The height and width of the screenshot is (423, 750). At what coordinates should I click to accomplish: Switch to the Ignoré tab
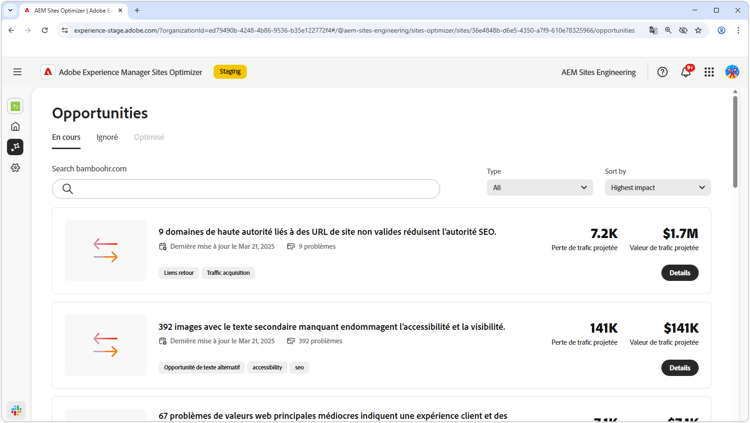(x=107, y=137)
